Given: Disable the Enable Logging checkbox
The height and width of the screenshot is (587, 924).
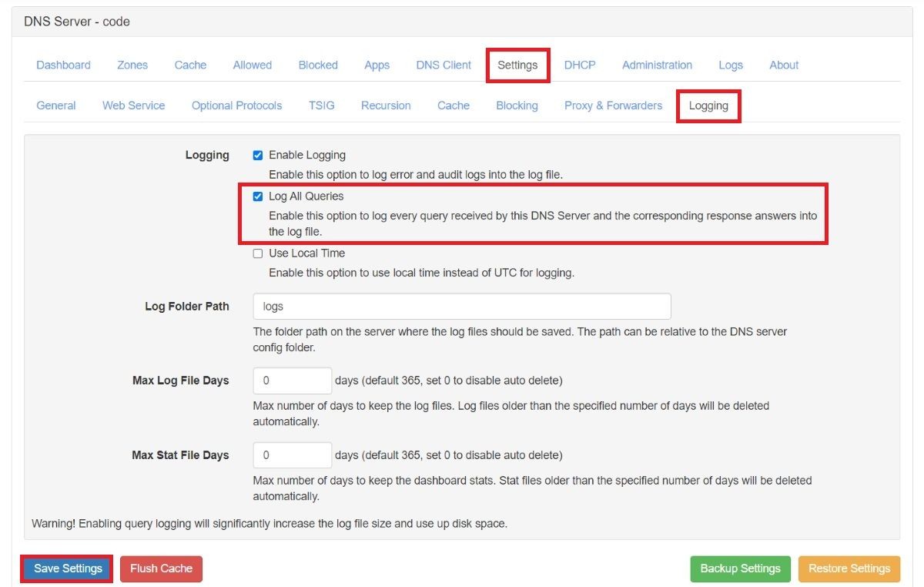Looking at the screenshot, I should point(258,155).
